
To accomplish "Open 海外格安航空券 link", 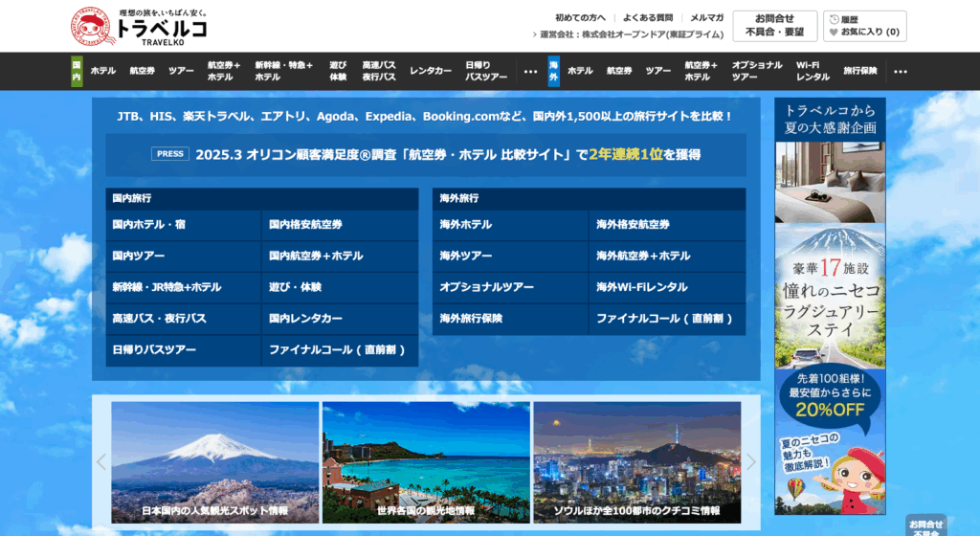I will 667,225.
